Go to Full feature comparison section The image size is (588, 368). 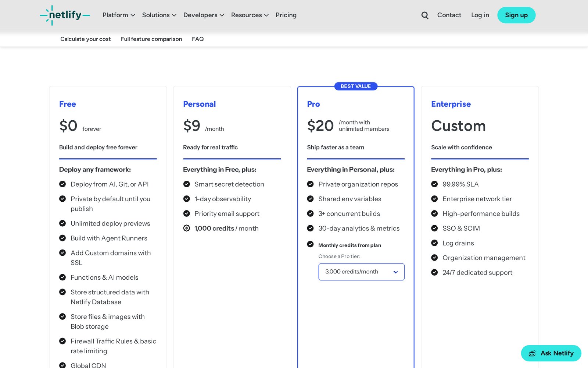[x=151, y=39]
